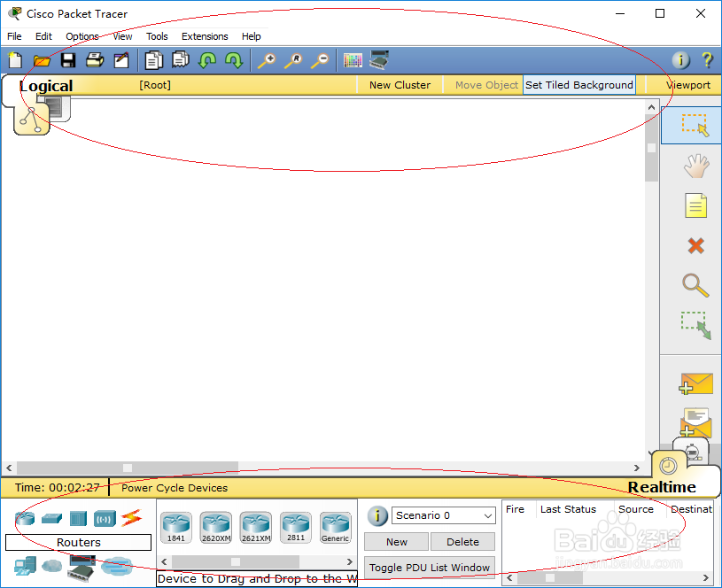722x588 pixels.
Task: Open the File menu
Action: tap(14, 36)
